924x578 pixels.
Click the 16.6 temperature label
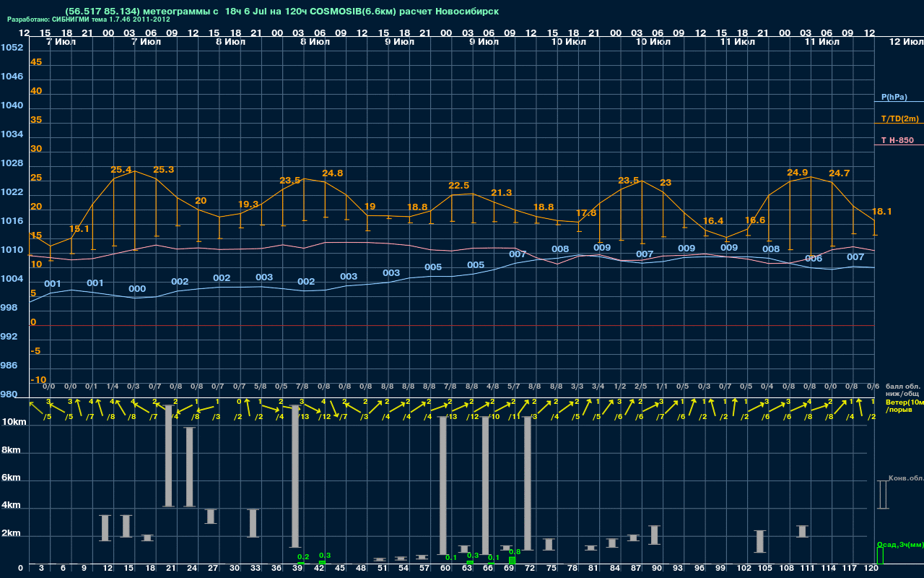(x=755, y=220)
